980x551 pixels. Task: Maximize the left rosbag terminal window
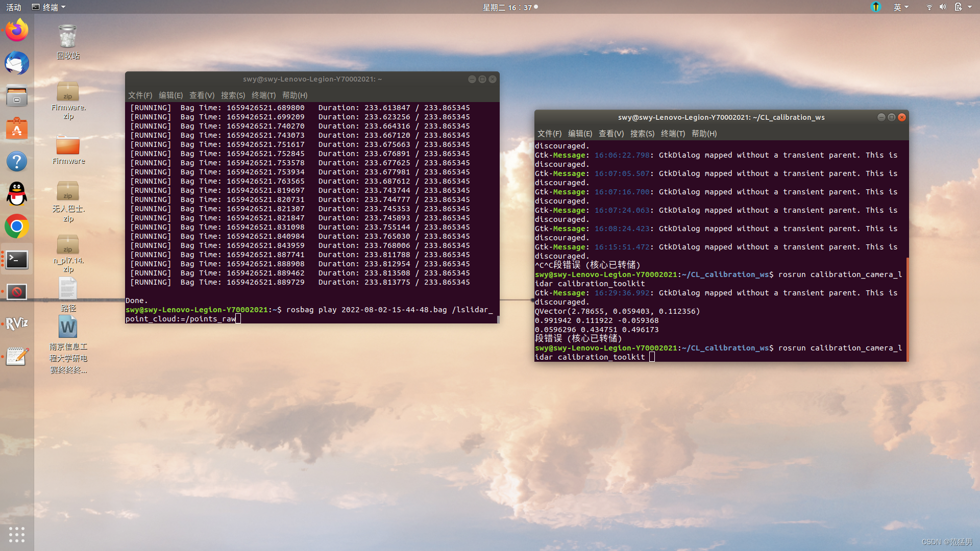tap(482, 79)
